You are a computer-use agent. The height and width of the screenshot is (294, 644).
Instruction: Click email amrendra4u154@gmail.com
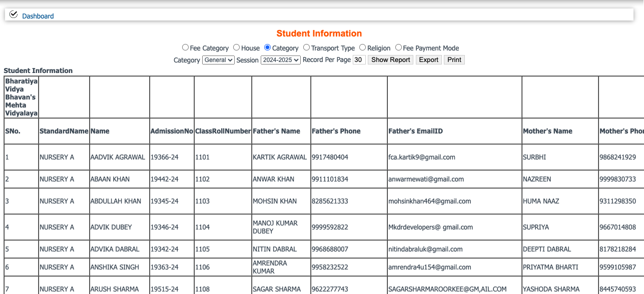pyautogui.click(x=429, y=267)
